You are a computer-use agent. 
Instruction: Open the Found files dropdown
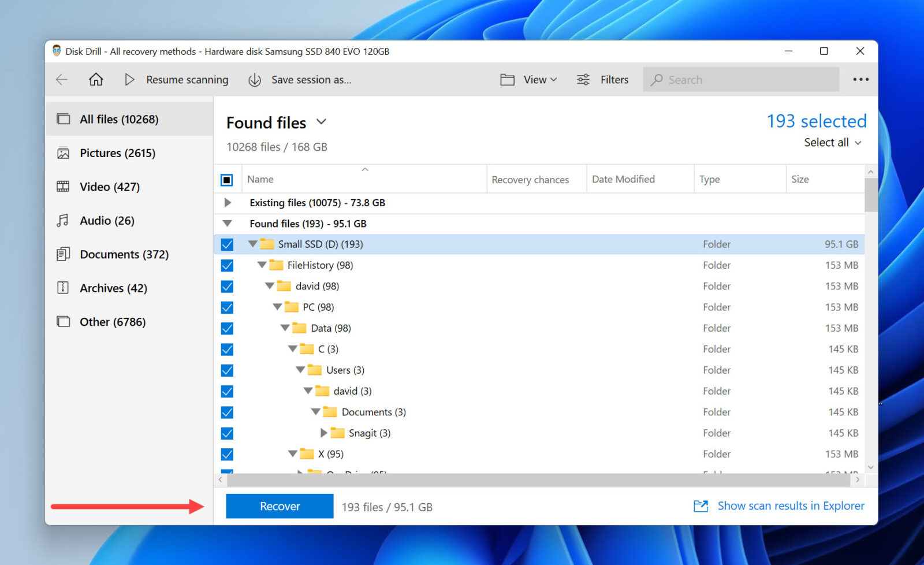tap(322, 122)
